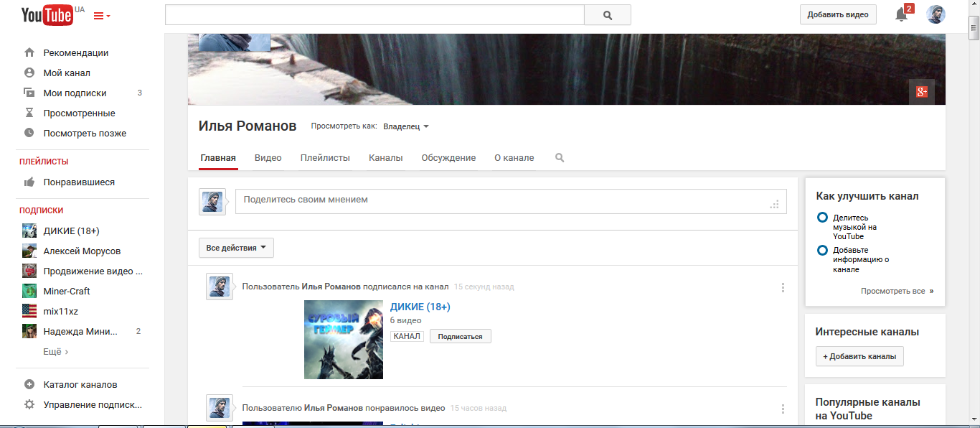
Task: Click the КАНАЛ badge label
Action: click(407, 336)
